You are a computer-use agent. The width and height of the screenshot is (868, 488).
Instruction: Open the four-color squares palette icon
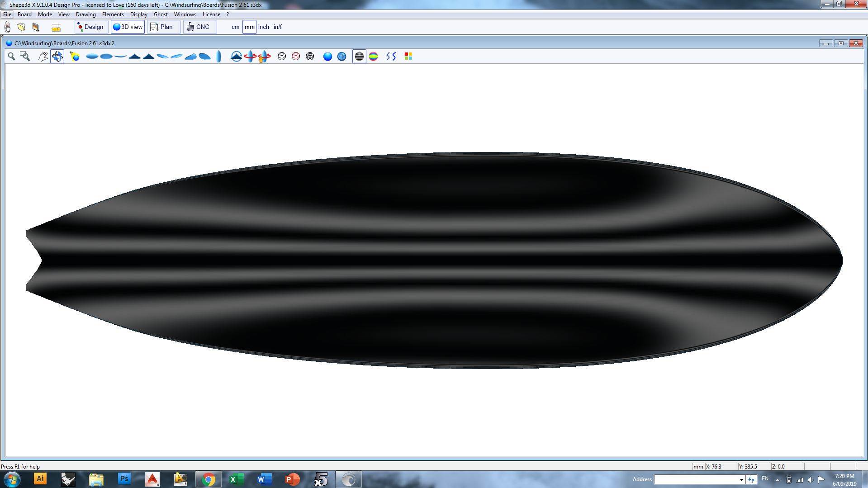(408, 56)
